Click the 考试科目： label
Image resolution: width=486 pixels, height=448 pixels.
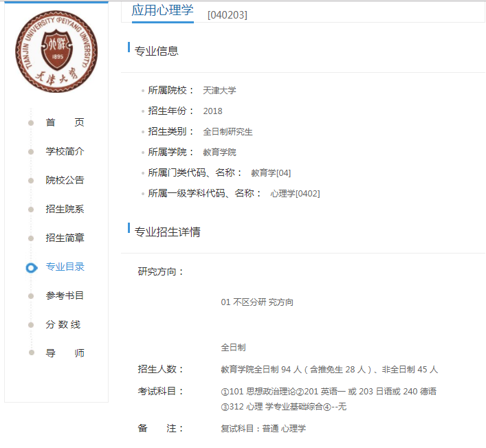pyautogui.click(x=161, y=391)
